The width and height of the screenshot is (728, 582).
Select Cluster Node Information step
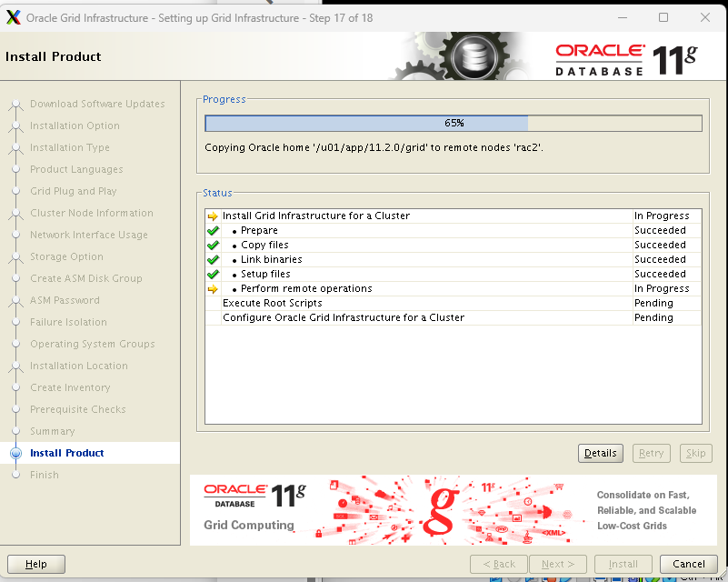pyautogui.click(x=92, y=213)
